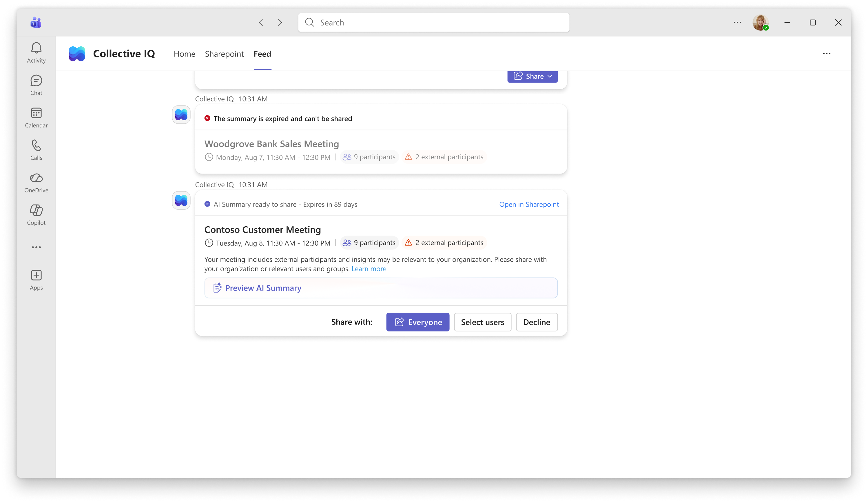Click the Collective IQ app title
868x503 pixels.
124,54
